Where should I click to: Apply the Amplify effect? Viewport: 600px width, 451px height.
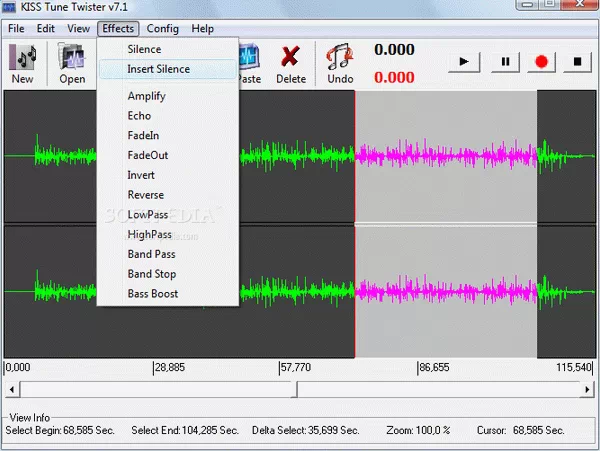tap(168, 96)
